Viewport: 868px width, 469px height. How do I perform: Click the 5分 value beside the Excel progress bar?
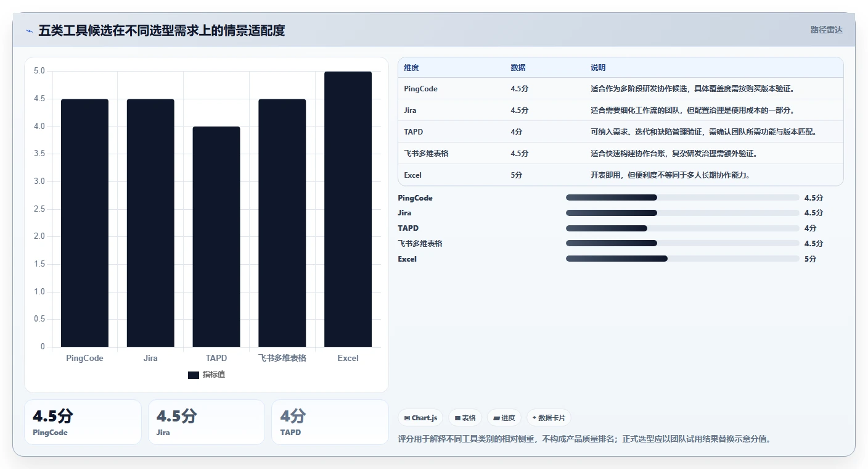point(811,259)
